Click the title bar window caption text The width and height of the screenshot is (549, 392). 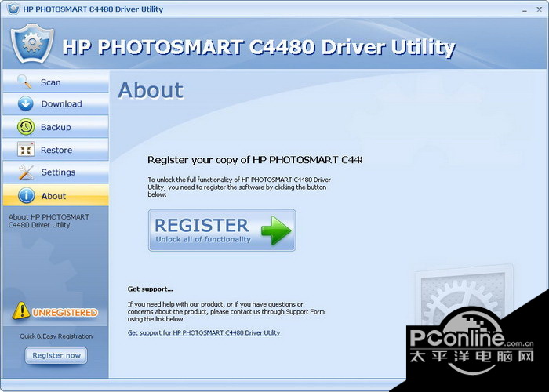pos(93,9)
